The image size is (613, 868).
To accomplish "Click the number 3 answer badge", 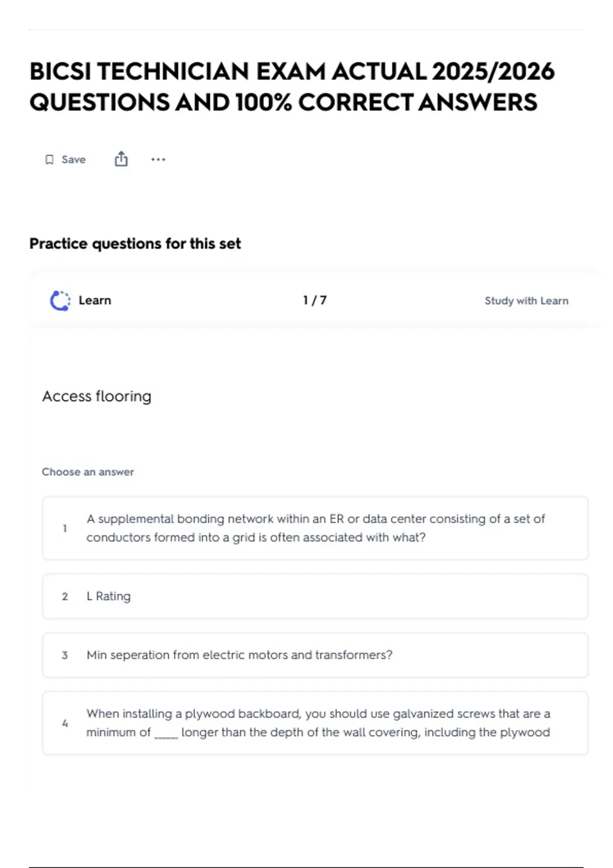I will point(65,655).
